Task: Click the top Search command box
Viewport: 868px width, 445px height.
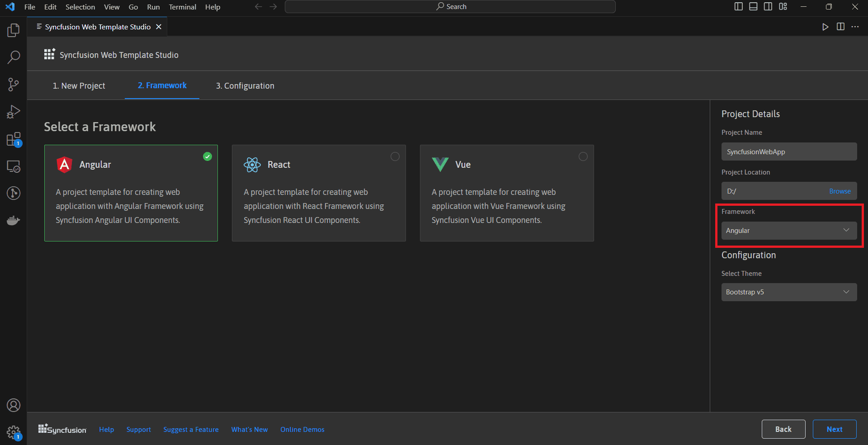Action: click(450, 7)
